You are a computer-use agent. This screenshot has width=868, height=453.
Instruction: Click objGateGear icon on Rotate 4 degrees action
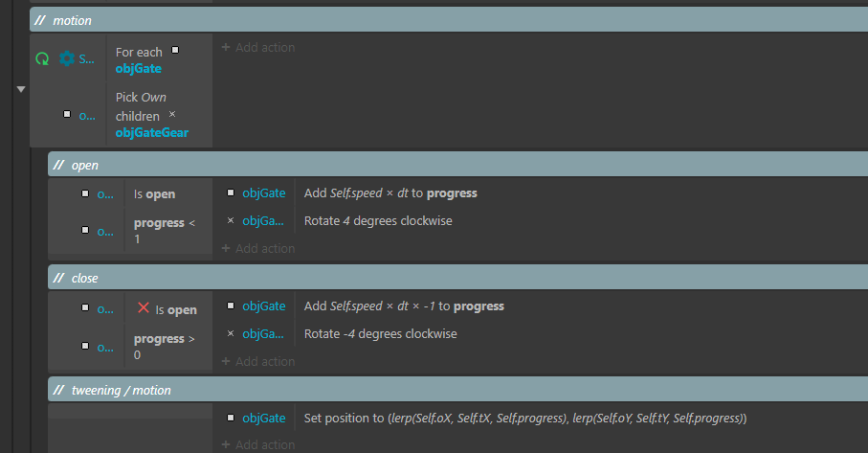231,220
